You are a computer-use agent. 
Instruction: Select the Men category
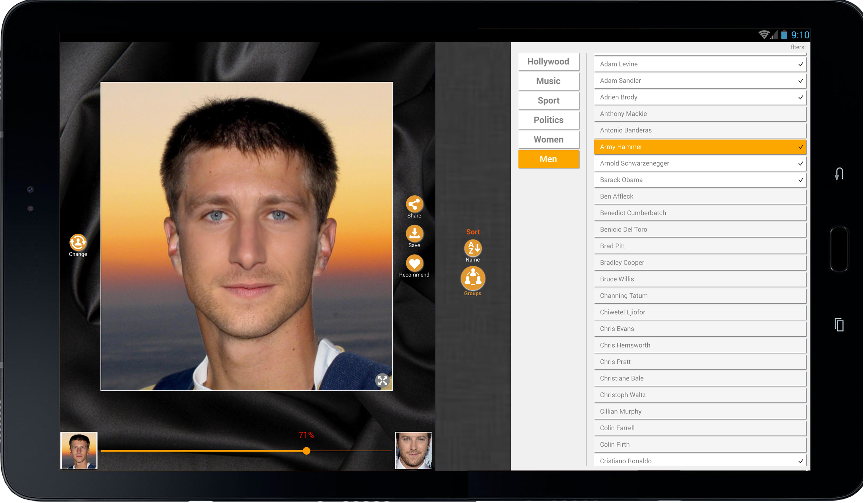tap(549, 159)
